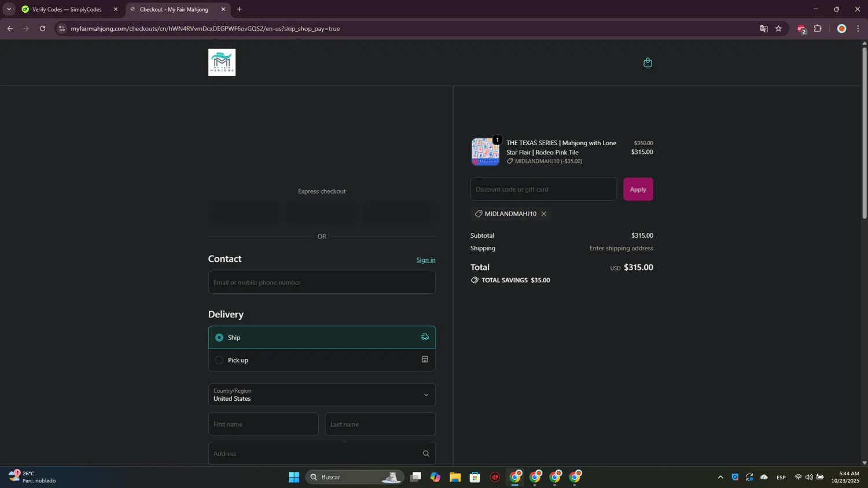Screen dimensions: 868x488
Task: Focus the Address field
Action: click(322, 454)
